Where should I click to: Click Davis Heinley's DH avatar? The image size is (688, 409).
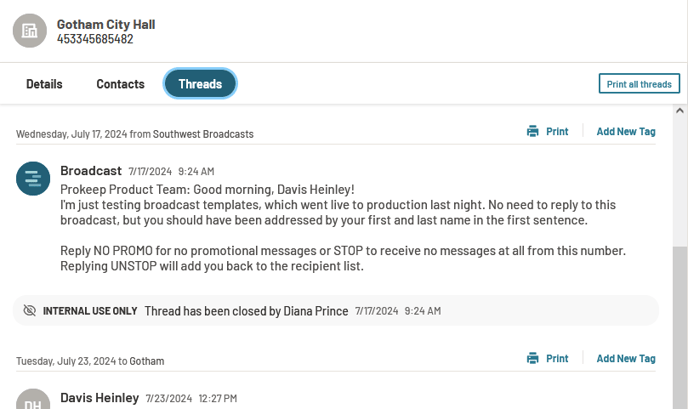33,400
